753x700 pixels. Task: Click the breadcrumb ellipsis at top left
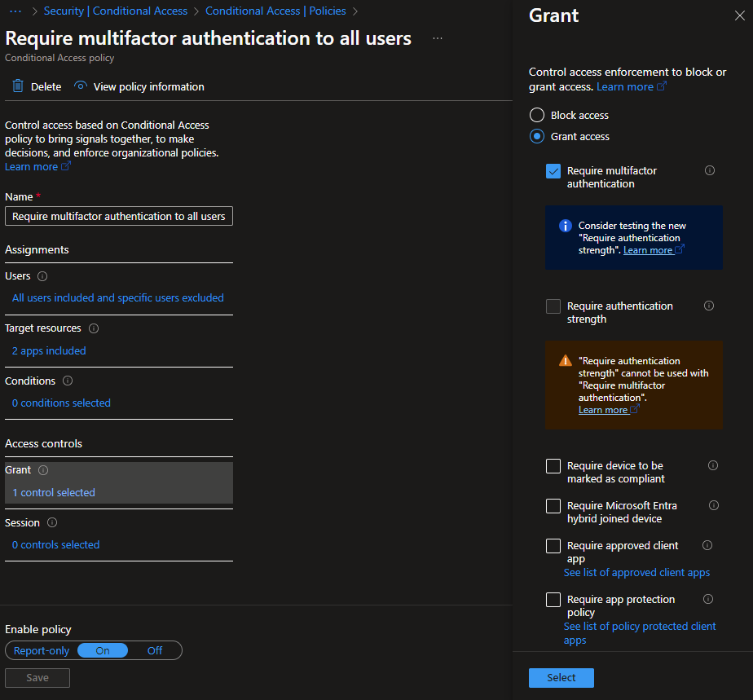point(15,11)
